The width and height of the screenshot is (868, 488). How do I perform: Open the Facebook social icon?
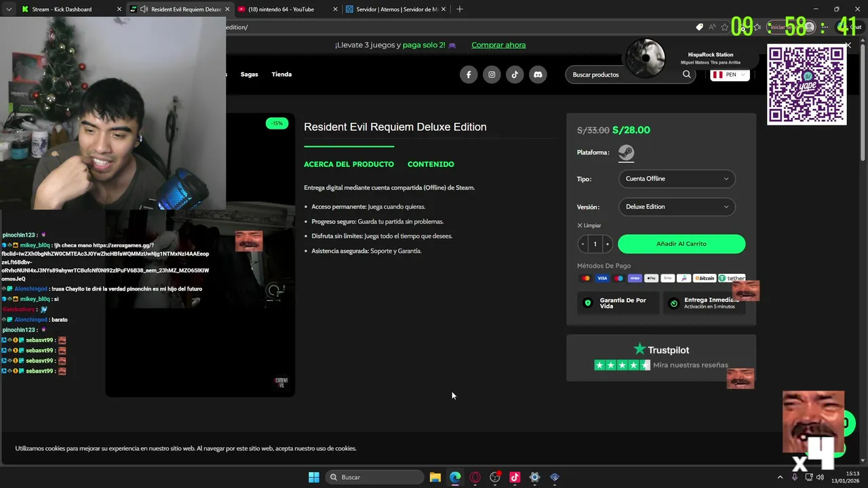[x=469, y=75]
